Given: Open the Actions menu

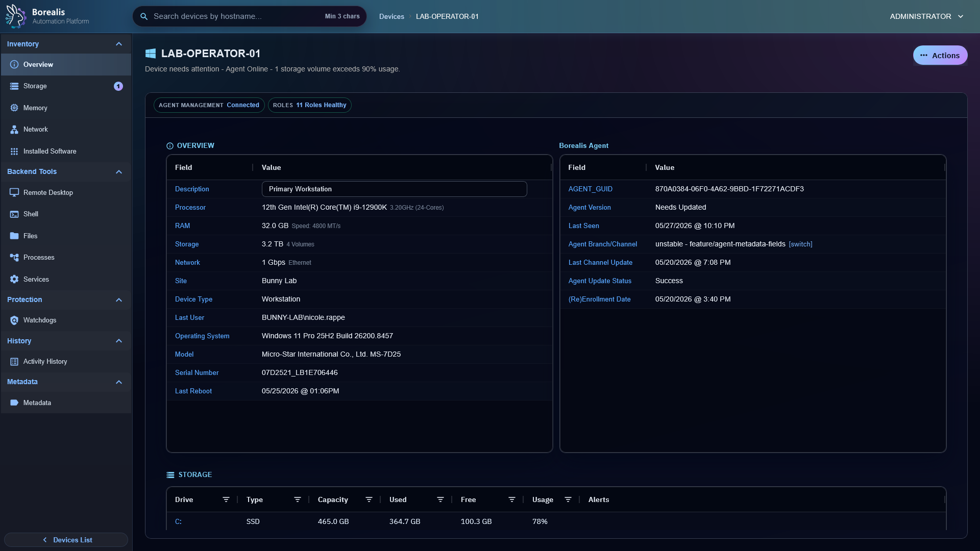Looking at the screenshot, I should (940, 56).
